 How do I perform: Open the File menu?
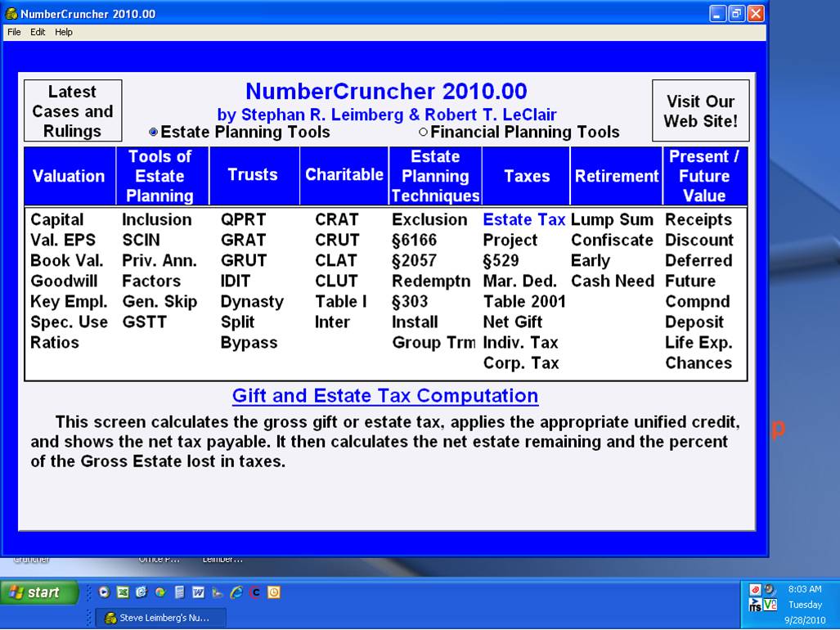(14, 33)
